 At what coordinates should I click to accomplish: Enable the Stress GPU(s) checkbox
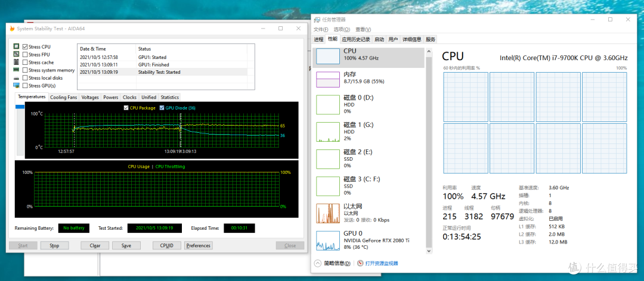point(25,86)
